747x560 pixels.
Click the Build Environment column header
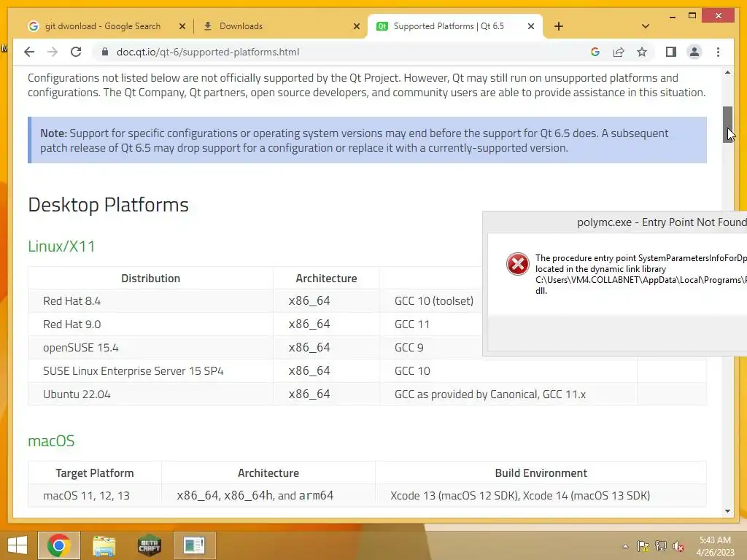pyautogui.click(x=541, y=472)
